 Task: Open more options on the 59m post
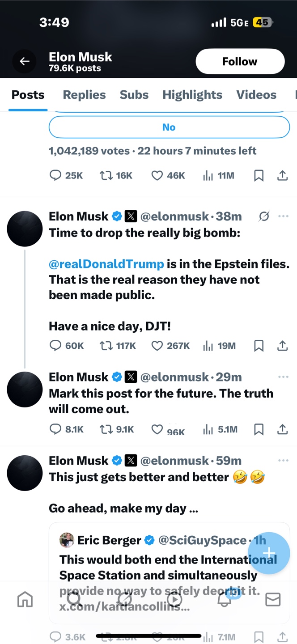click(283, 461)
